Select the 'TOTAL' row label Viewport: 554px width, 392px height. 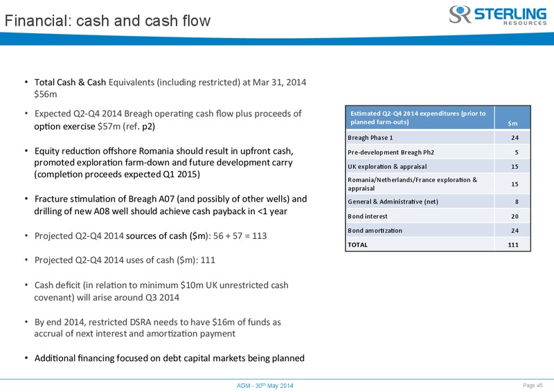357,244
